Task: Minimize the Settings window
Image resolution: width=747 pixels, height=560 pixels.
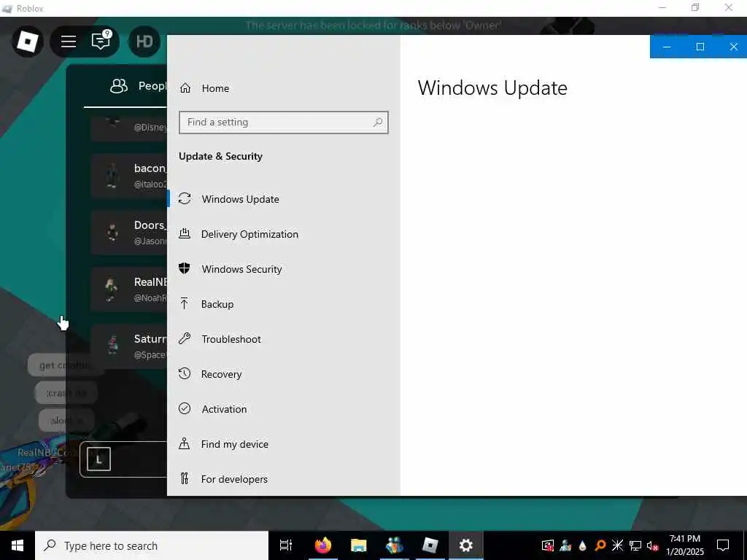Action: [x=667, y=47]
